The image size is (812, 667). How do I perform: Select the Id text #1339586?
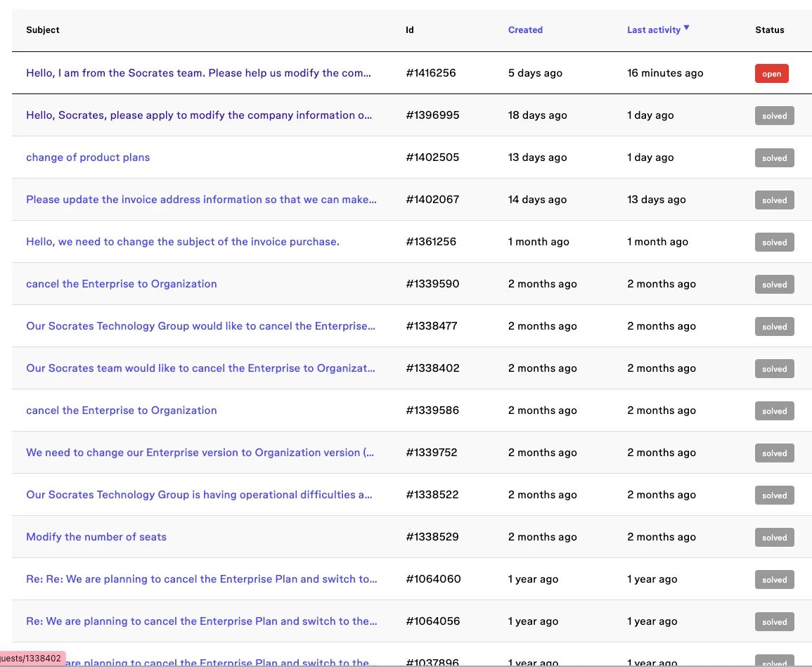[x=432, y=410]
